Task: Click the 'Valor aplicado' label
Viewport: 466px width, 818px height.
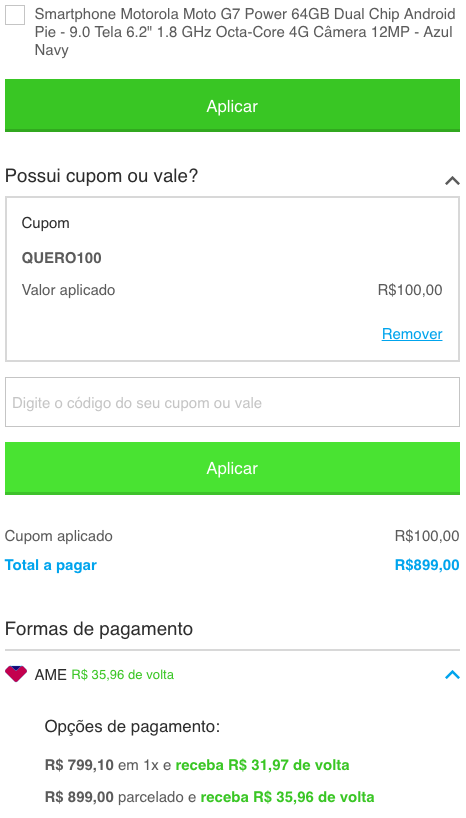Action: (68, 290)
